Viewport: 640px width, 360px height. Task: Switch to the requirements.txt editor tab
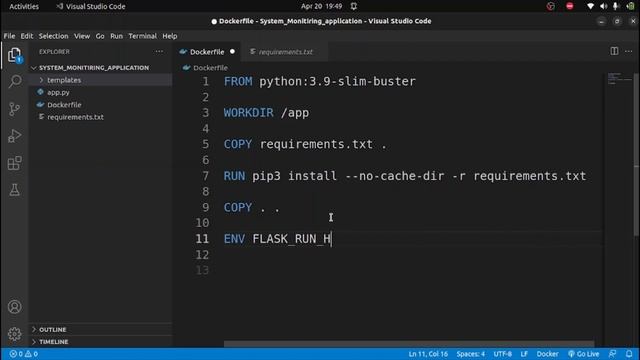[x=285, y=52]
